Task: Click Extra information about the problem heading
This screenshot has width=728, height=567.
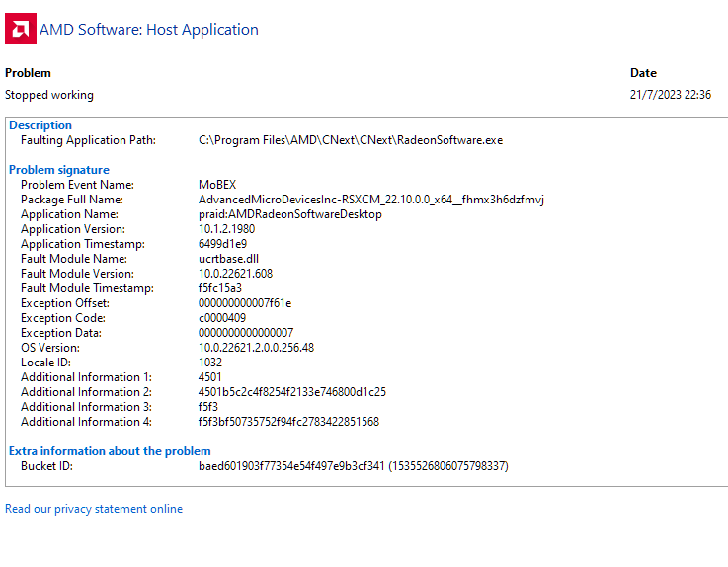Action: click(x=110, y=451)
